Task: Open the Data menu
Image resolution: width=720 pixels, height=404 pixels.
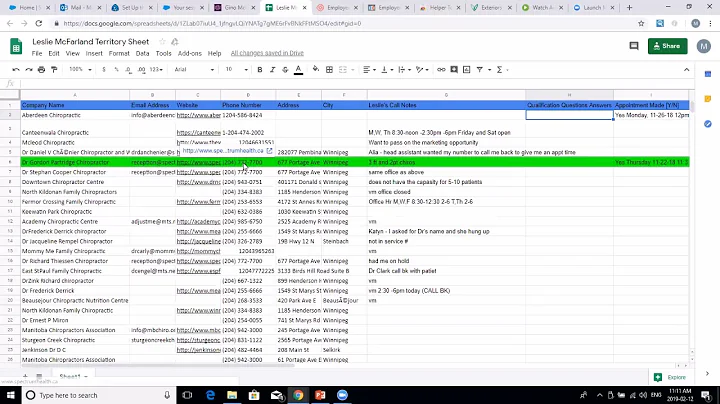Action: (x=142, y=53)
